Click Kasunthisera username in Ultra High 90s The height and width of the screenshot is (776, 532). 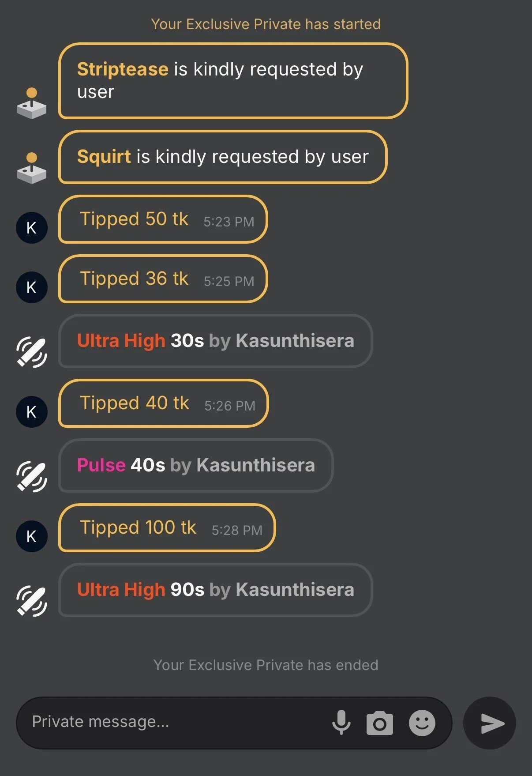(295, 590)
